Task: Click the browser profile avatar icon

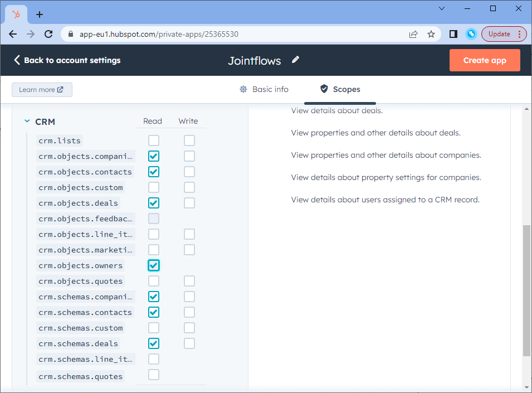Action: tap(471, 34)
